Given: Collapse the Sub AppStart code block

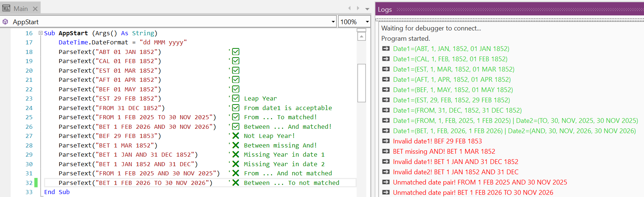Looking at the screenshot, I should 41,33.
